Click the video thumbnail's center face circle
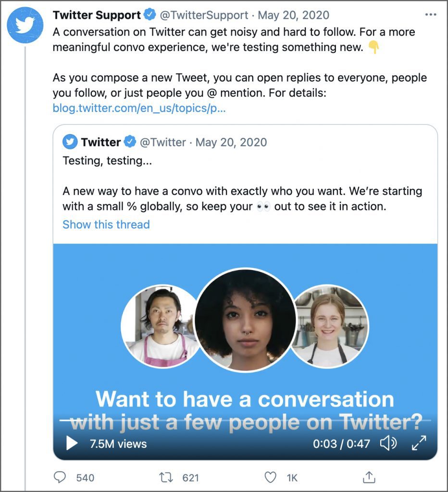 [x=245, y=320]
